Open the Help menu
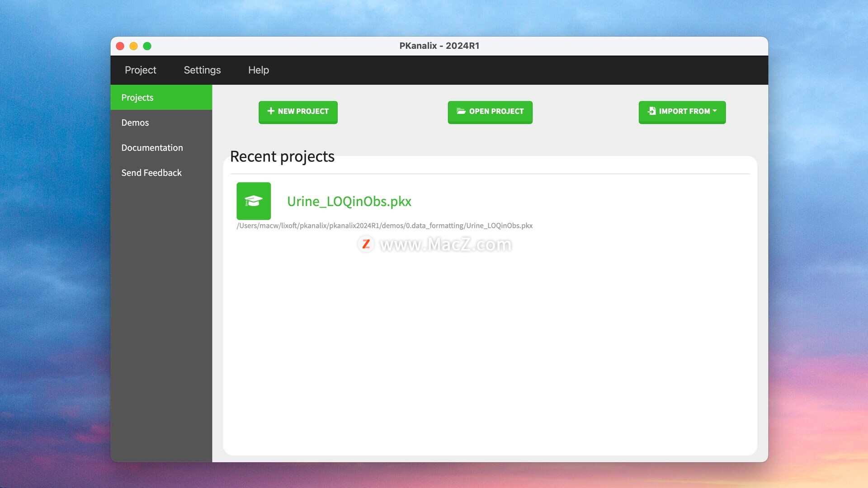Image resolution: width=868 pixels, height=488 pixels. coord(258,70)
